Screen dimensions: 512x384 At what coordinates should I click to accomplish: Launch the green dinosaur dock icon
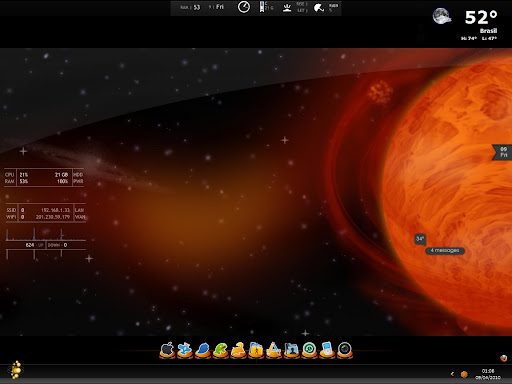[220, 350]
